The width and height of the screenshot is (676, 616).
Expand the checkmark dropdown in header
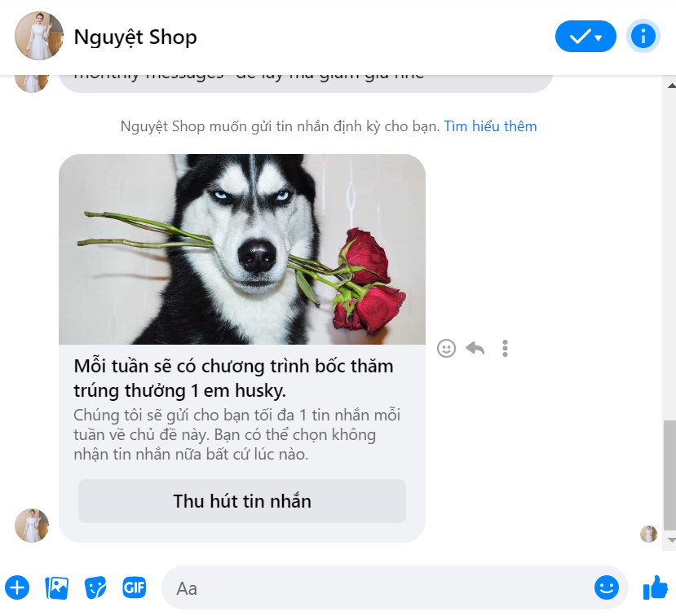coord(585,37)
